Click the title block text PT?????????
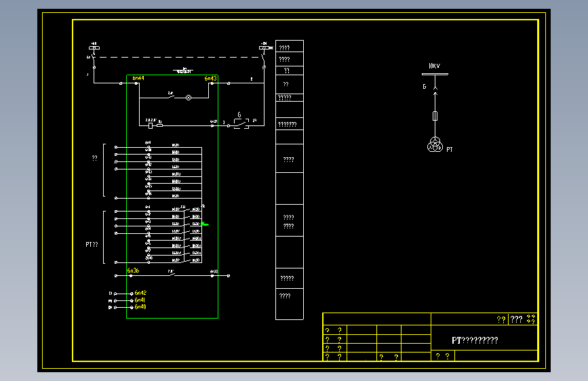 (475, 340)
